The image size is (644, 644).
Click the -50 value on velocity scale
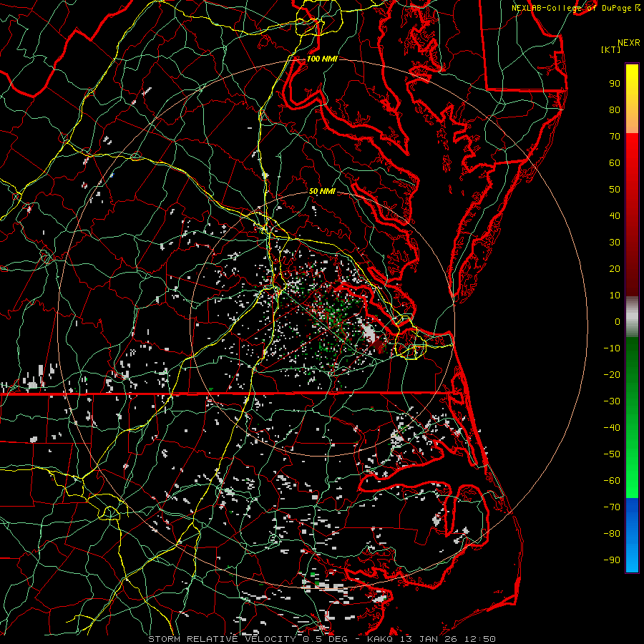click(612, 454)
